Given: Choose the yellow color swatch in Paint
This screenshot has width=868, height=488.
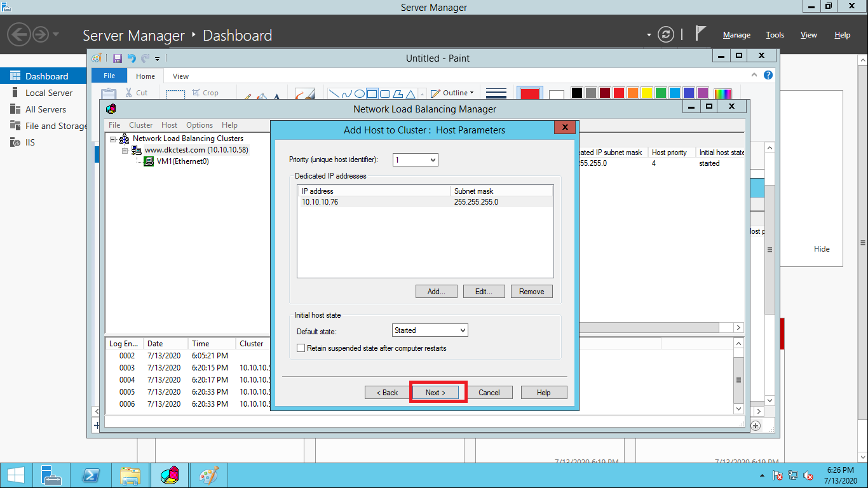Looking at the screenshot, I should [x=647, y=93].
